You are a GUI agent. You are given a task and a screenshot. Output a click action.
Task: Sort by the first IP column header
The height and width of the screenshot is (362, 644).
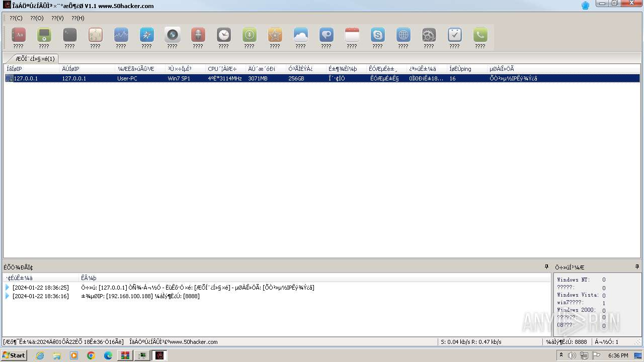(32, 69)
